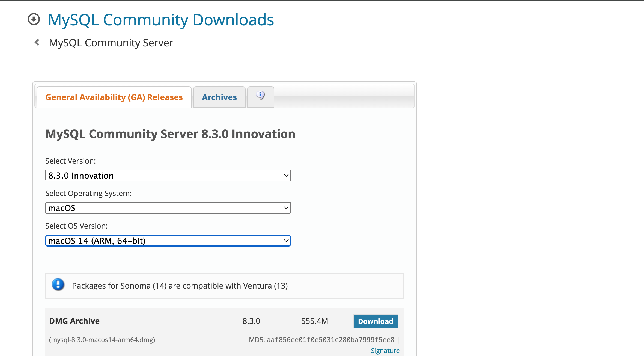Click the Sonoma compatibility notice text

point(180,286)
